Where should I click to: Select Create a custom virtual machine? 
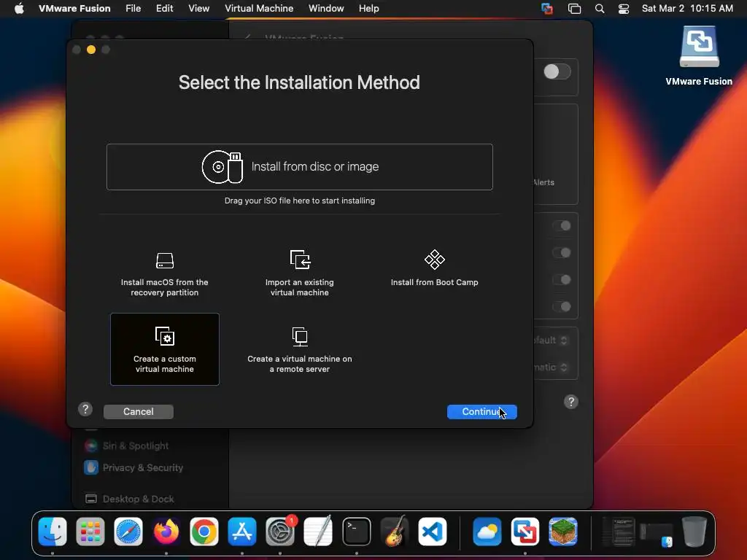(x=165, y=349)
